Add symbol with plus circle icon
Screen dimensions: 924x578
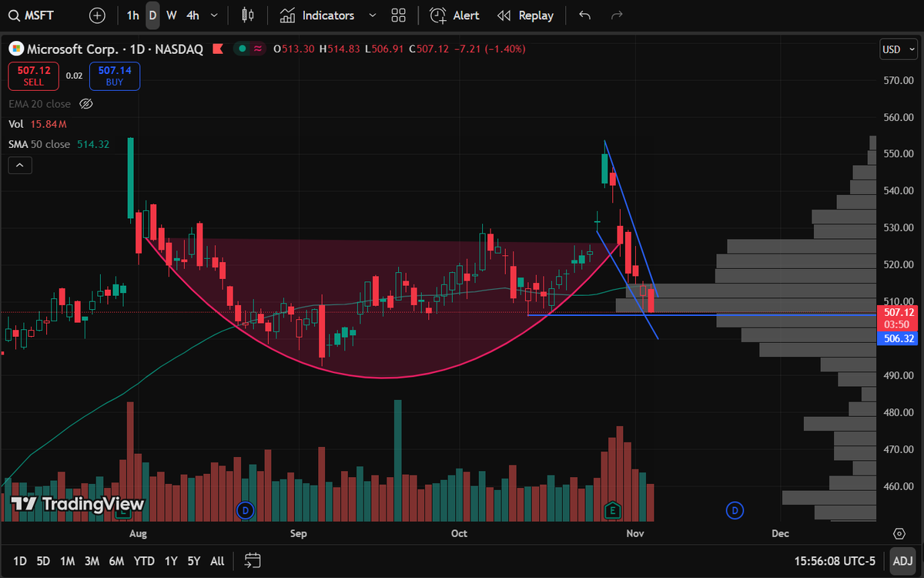click(x=97, y=15)
